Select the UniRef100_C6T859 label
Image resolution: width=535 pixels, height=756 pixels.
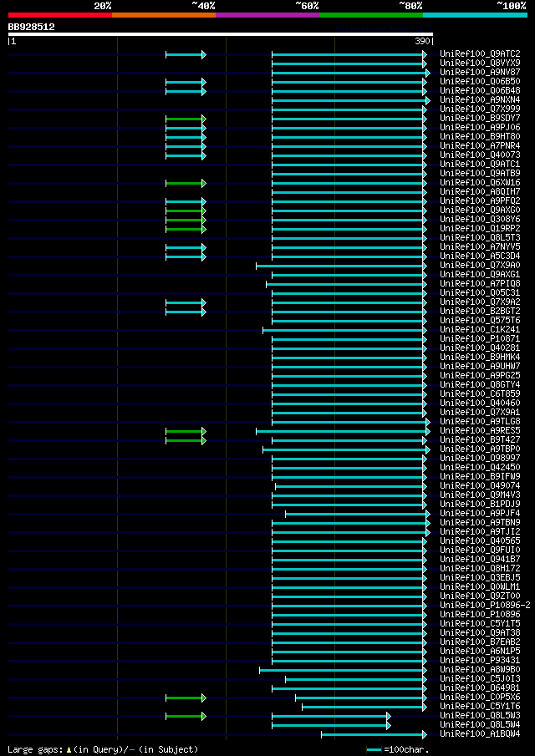[x=480, y=394]
